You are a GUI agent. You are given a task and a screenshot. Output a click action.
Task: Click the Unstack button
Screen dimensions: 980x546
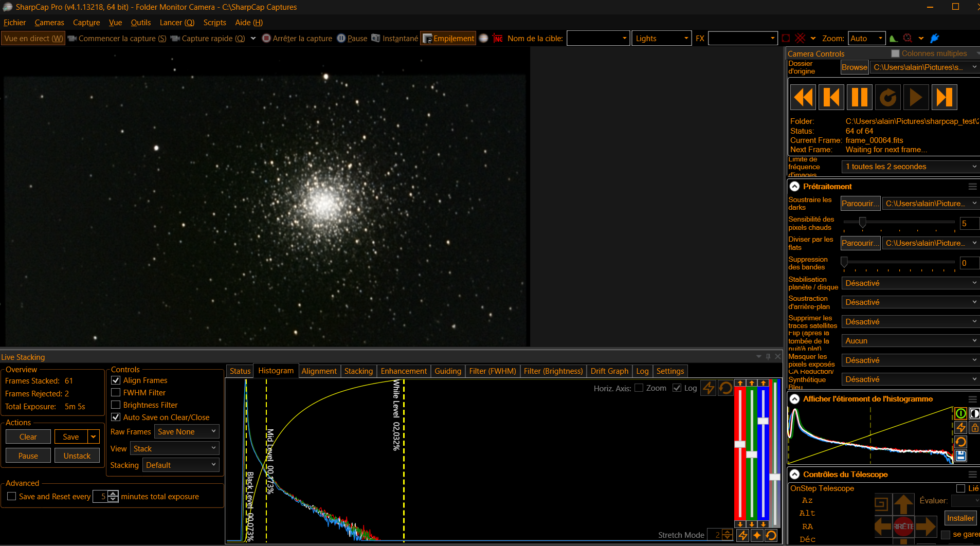pos(77,456)
